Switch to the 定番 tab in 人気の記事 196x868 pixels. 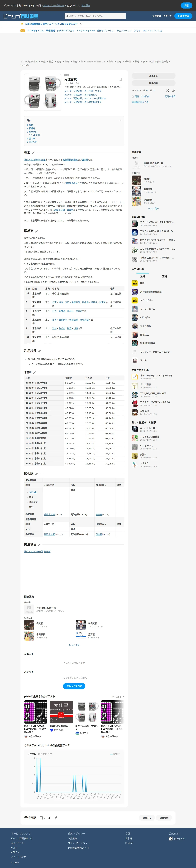tap(164, 276)
